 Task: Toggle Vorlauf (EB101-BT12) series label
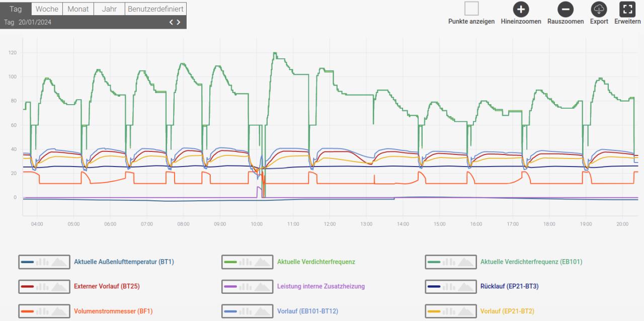(307, 311)
